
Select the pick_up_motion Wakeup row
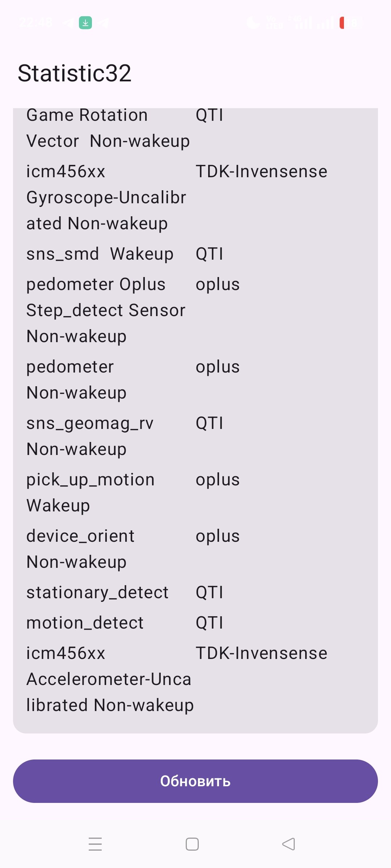click(x=195, y=493)
